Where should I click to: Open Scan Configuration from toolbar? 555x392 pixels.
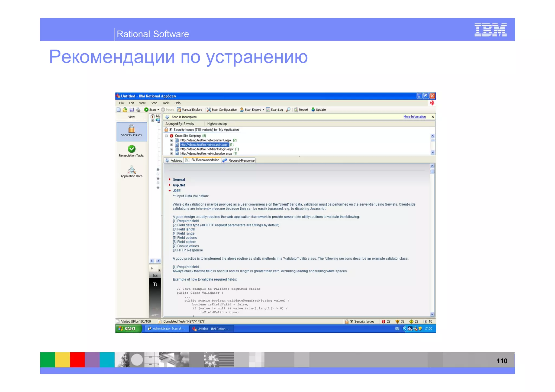[x=222, y=110]
